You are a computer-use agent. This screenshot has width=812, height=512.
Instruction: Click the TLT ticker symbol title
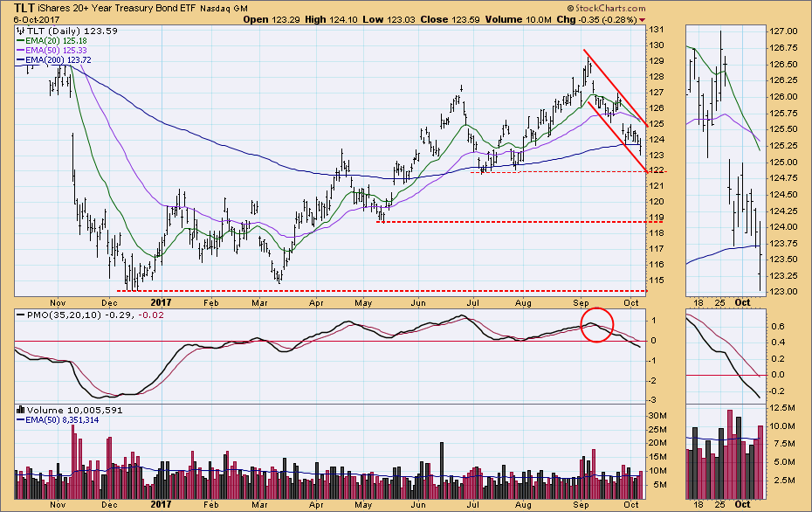coord(24,8)
